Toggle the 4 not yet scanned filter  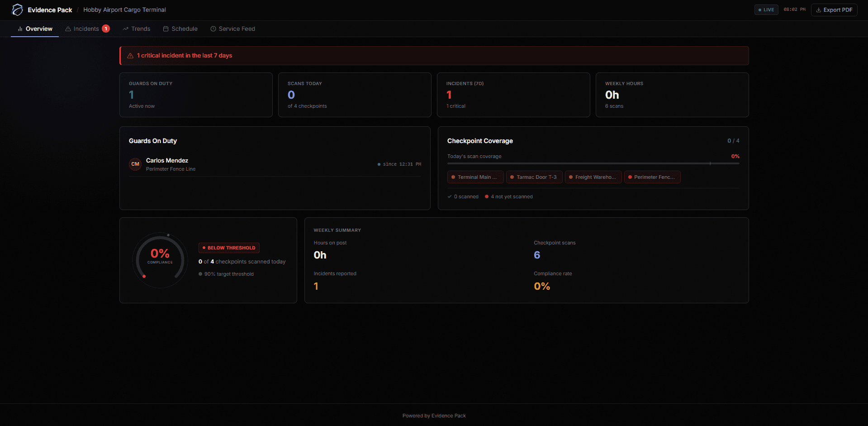point(508,196)
